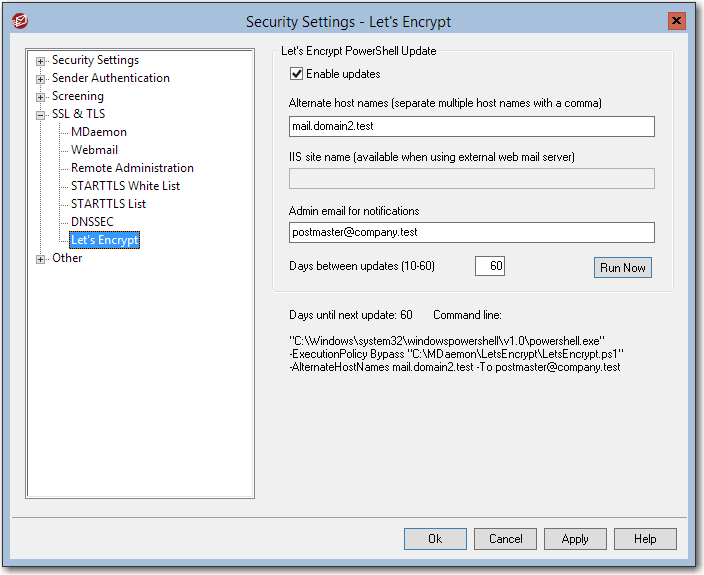The width and height of the screenshot is (704, 575).
Task: Click the Alternate host names field
Action: coord(471,127)
